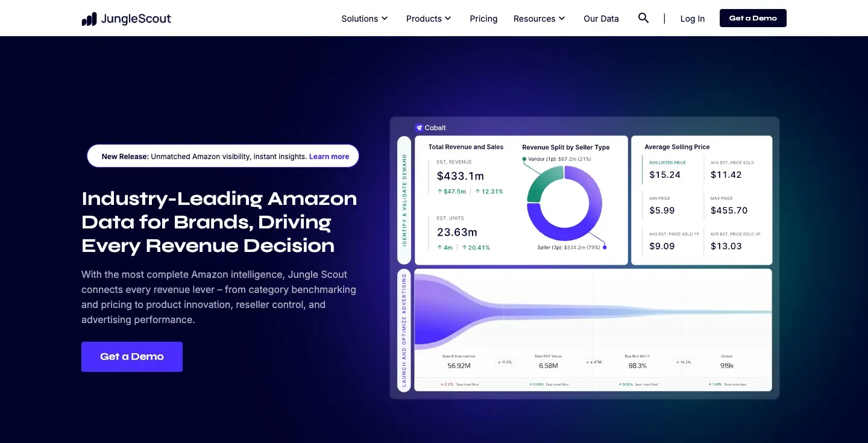The height and width of the screenshot is (443, 868).
Task: Click the purple Get a Demo button
Action: coord(132,357)
